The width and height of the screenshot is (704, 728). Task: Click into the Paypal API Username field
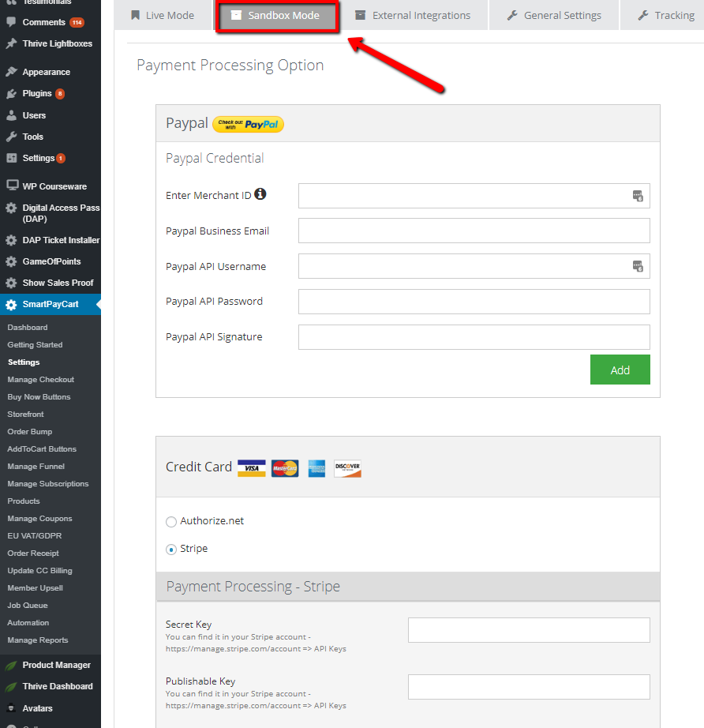[474, 266]
